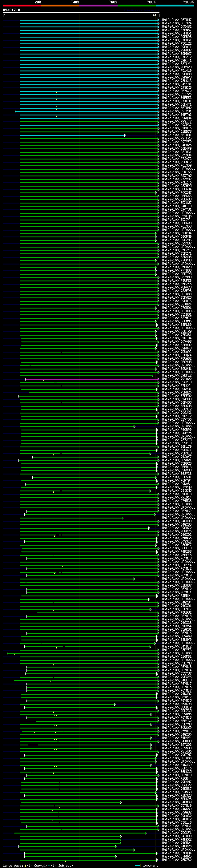
Task: Choose UniRef100_P41101 in the hit list
Action: [177, 84]
